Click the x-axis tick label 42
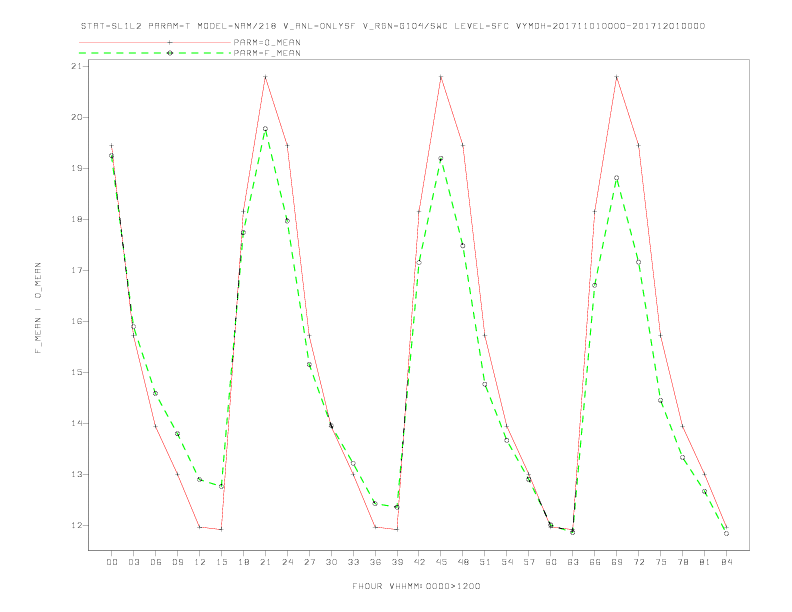792x612 pixels. [x=419, y=562]
